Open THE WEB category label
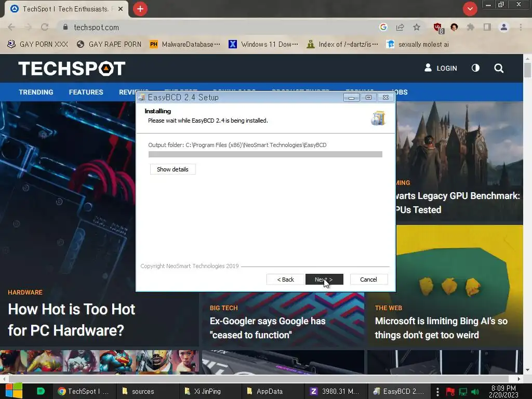532x399 pixels. pos(389,308)
